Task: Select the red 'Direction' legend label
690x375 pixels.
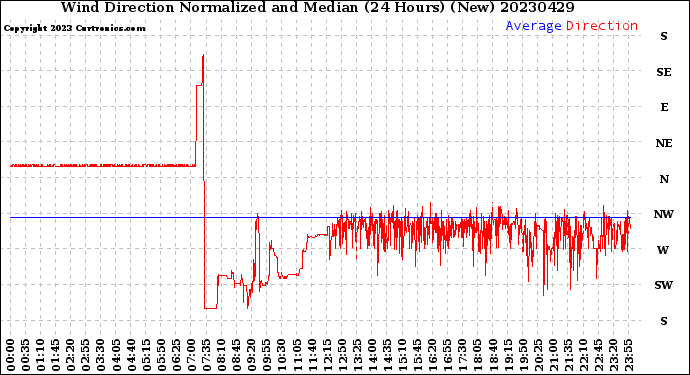Action: pyautogui.click(x=602, y=26)
